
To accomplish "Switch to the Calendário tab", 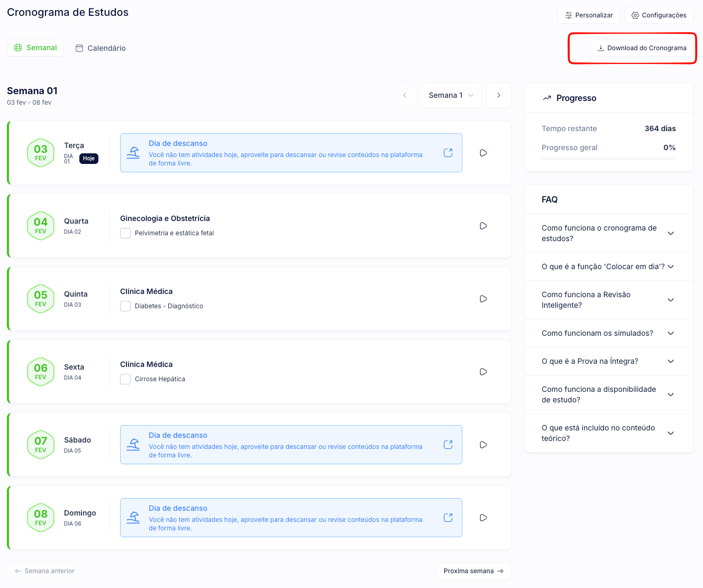I will (101, 48).
